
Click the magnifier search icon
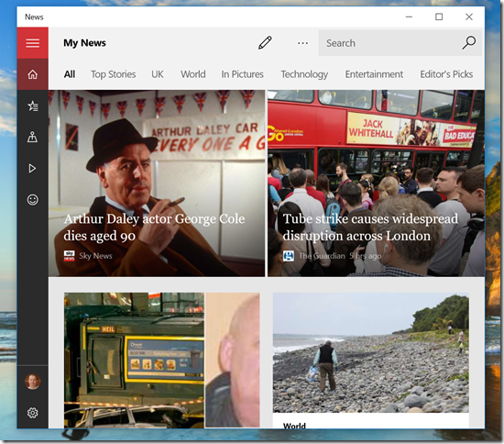pos(468,42)
